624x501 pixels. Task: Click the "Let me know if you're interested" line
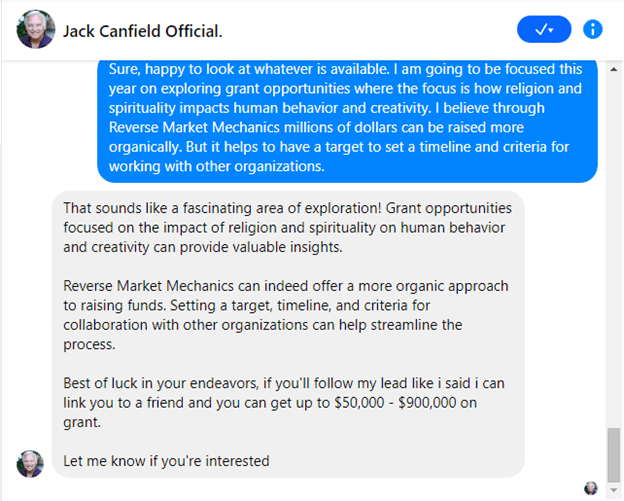pos(166,461)
